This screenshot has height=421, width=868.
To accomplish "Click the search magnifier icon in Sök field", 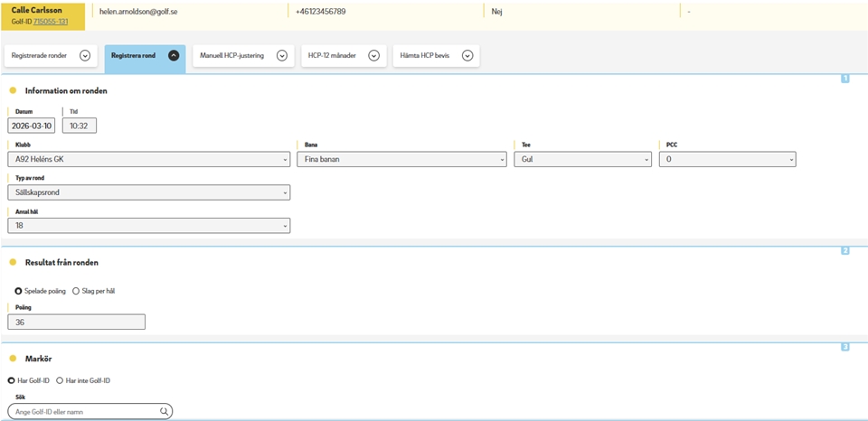I will [164, 411].
